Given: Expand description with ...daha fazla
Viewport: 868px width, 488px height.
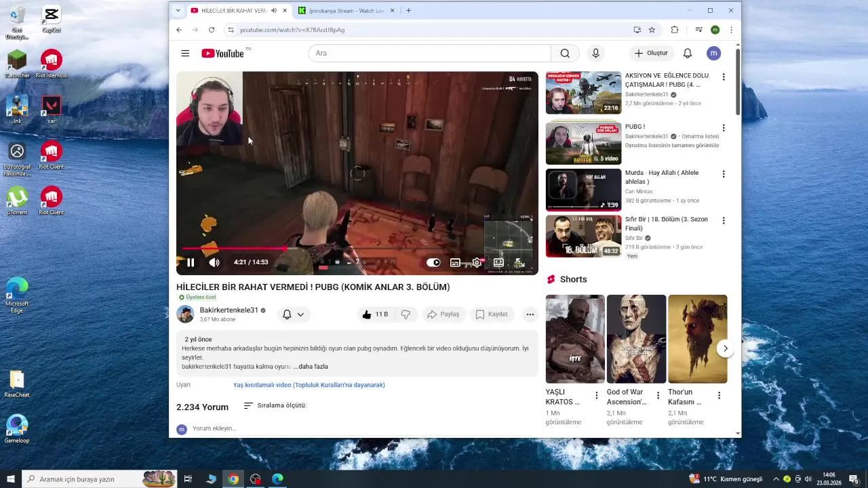Looking at the screenshot, I should click(311, 367).
